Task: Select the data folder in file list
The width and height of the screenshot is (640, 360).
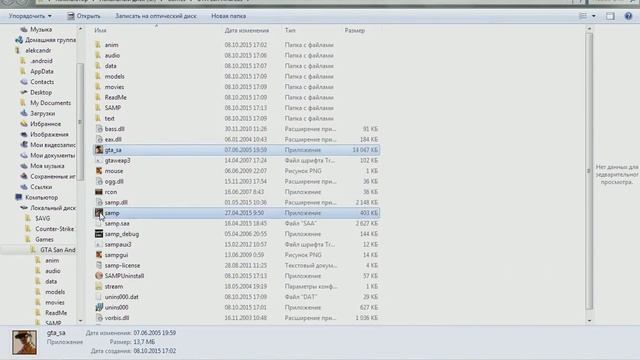Action: click(110, 66)
